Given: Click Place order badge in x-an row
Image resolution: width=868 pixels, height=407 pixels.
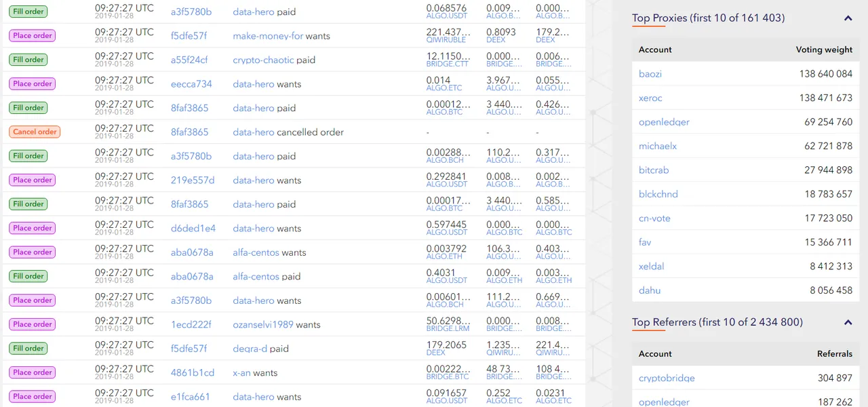Looking at the screenshot, I should point(33,372).
